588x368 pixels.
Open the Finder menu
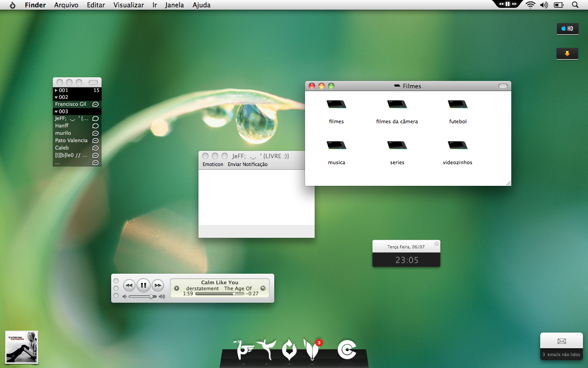(x=35, y=5)
